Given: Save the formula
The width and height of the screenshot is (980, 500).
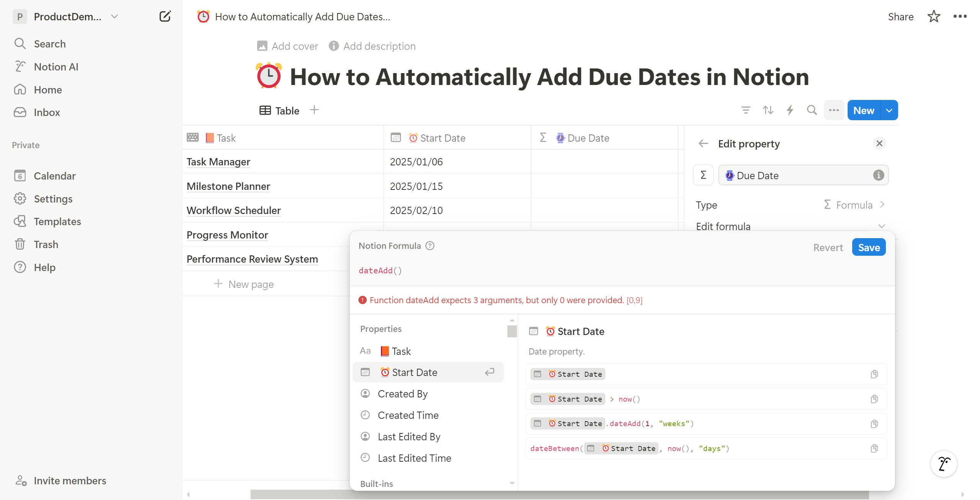Looking at the screenshot, I should coord(869,247).
